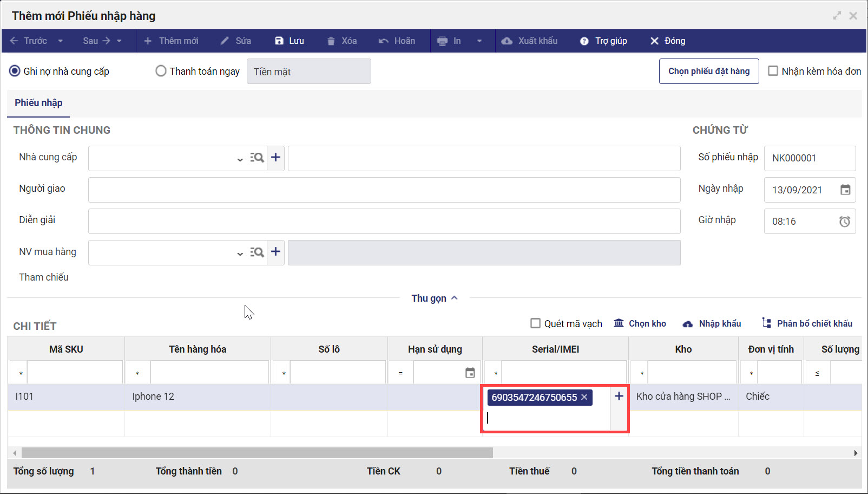This screenshot has height=494, width=868.
Task: Add new supplier with plus icon
Action: tap(276, 158)
